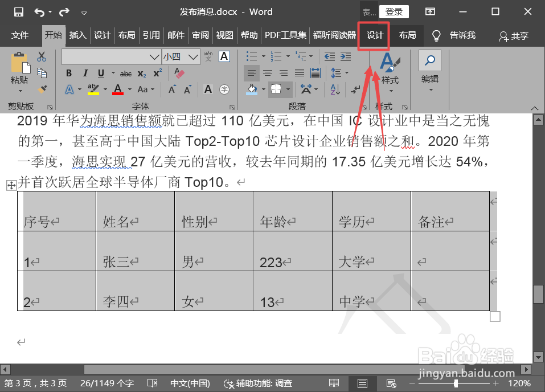Open the font color dropdown arrow
This screenshot has width=545, height=392.
point(130,89)
